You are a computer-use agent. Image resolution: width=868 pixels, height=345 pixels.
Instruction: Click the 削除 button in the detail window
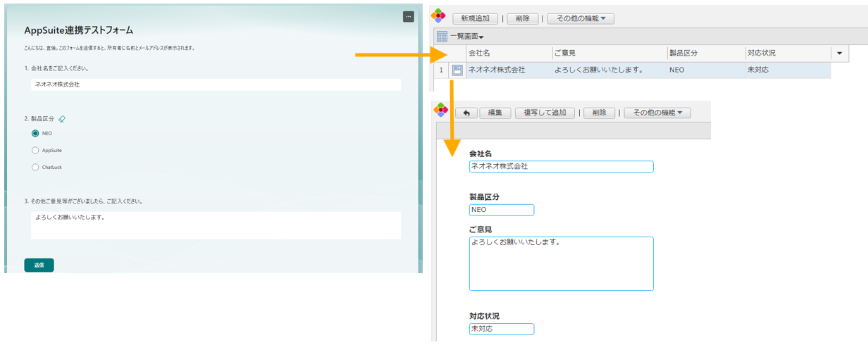[599, 113]
